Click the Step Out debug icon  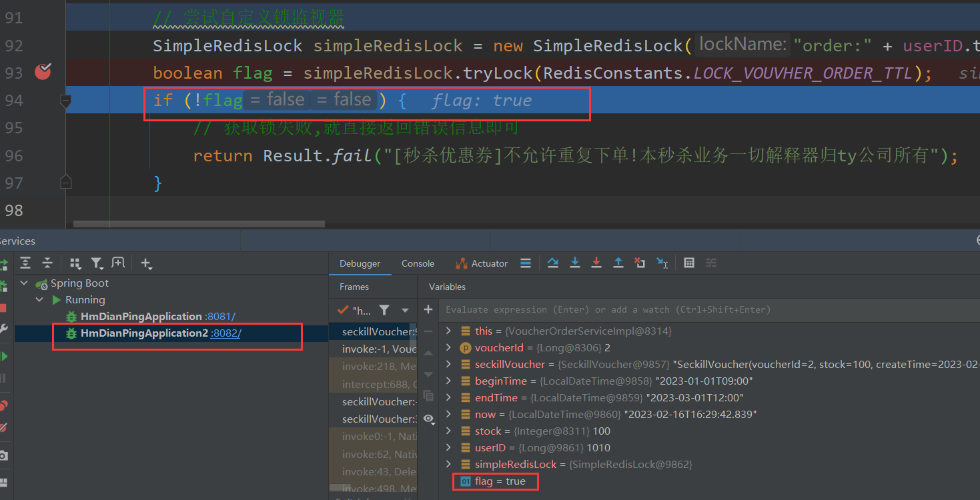click(x=618, y=263)
